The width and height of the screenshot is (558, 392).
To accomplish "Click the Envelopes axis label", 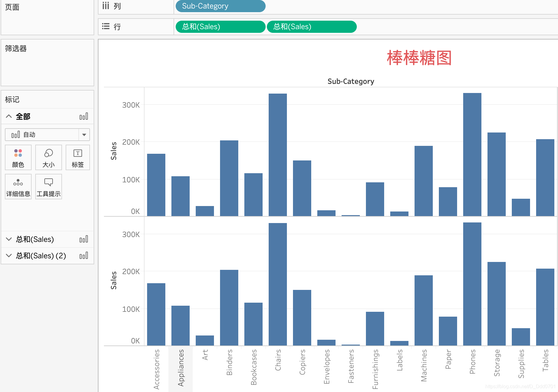I will tap(327, 367).
